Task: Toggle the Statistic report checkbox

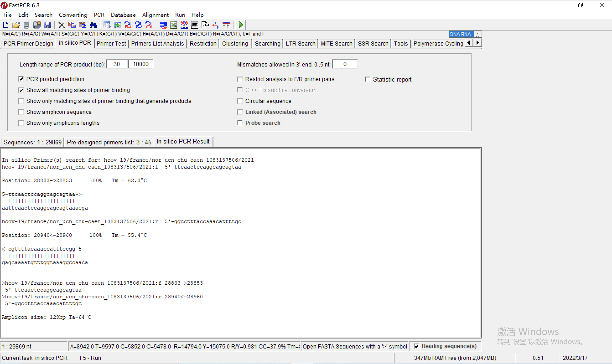Action: (368, 79)
